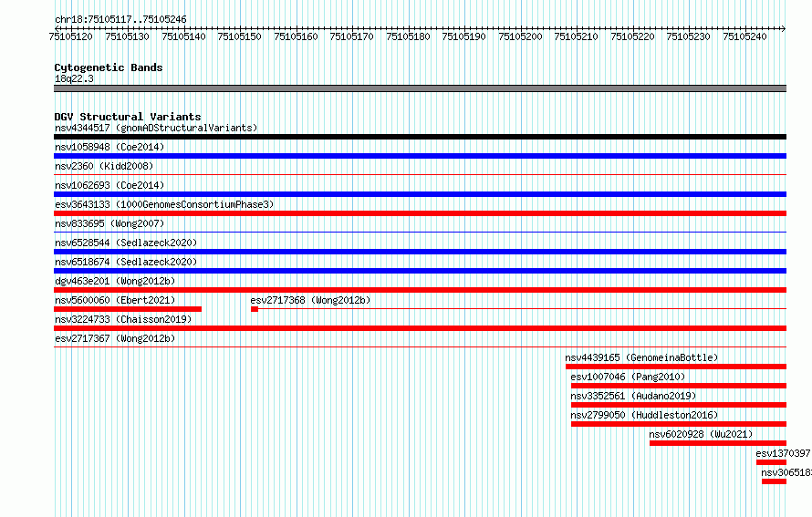Viewport: 812px width, 517px height.
Task: Open variant nsv833695 (Wong2007)
Action: pos(109,223)
